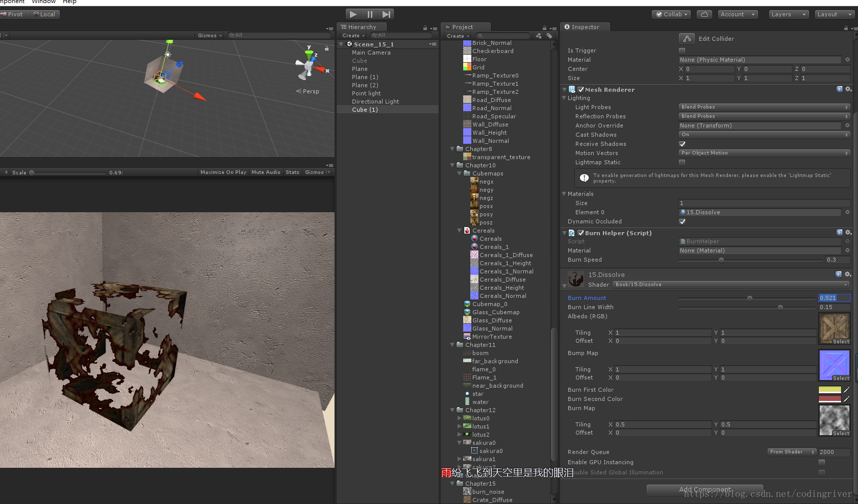Open the Hierarchy Create menu
The image size is (858, 504).
(x=353, y=36)
